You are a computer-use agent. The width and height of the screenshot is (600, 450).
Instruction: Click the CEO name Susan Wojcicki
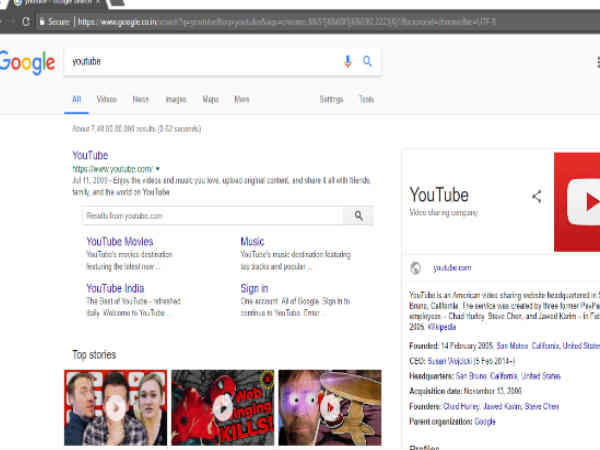[x=450, y=361]
